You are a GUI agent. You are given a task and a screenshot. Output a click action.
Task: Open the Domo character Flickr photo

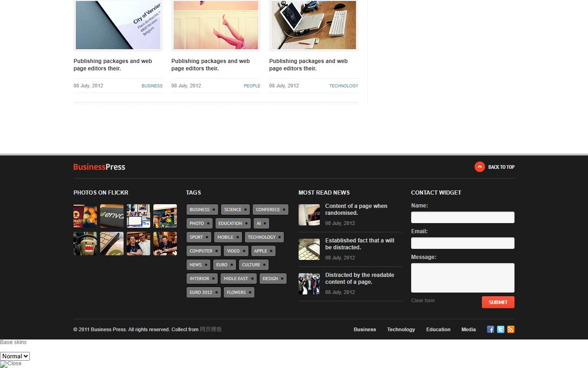coord(85,244)
